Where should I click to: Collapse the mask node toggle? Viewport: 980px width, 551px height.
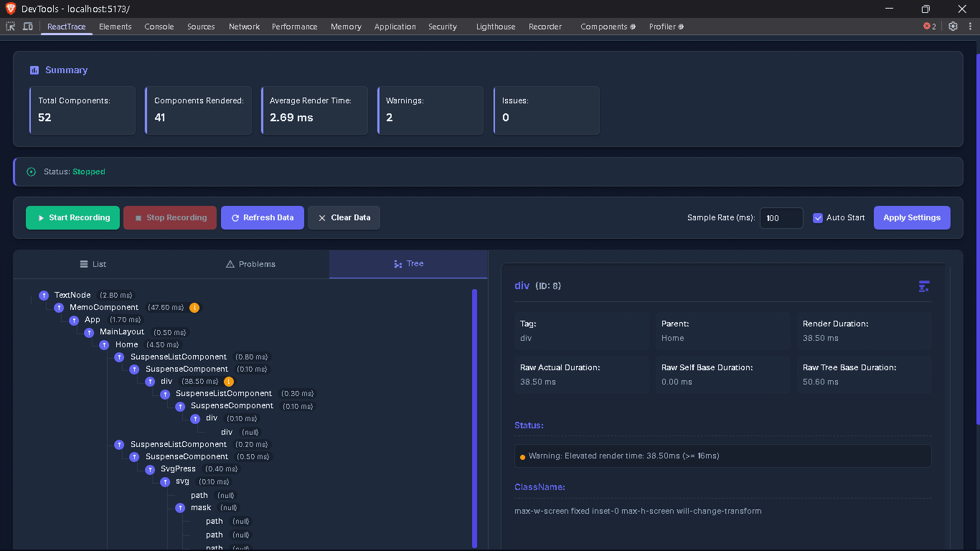coord(180,508)
